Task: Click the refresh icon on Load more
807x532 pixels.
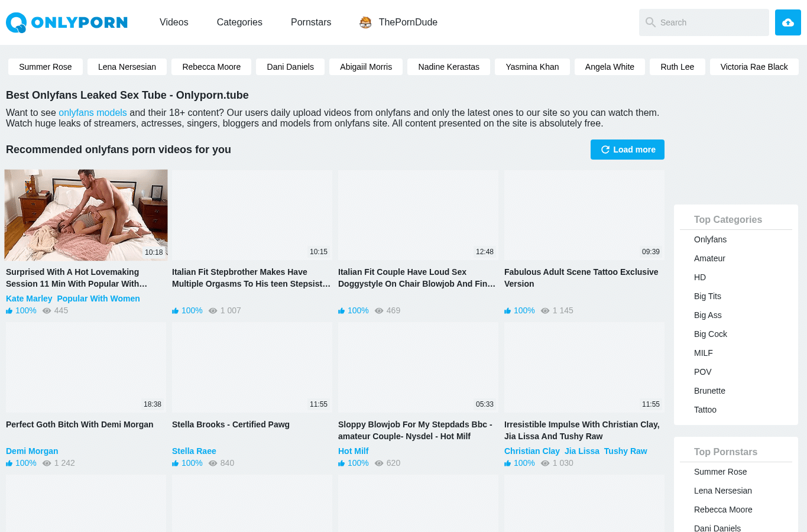Action: click(605, 150)
